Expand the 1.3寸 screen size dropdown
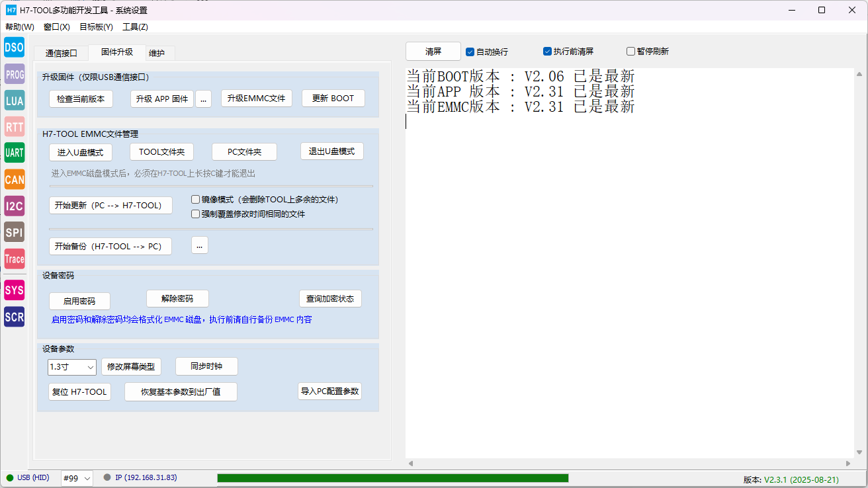The height and width of the screenshot is (488, 868). [x=72, y=367]
